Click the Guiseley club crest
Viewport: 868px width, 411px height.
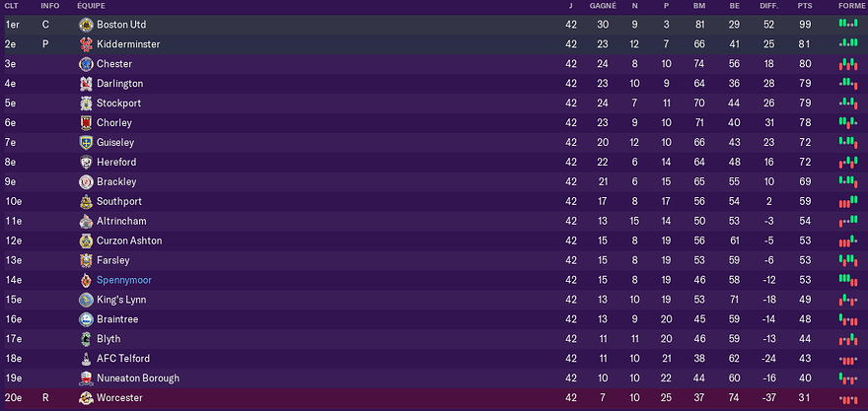[x=86, y=143]
